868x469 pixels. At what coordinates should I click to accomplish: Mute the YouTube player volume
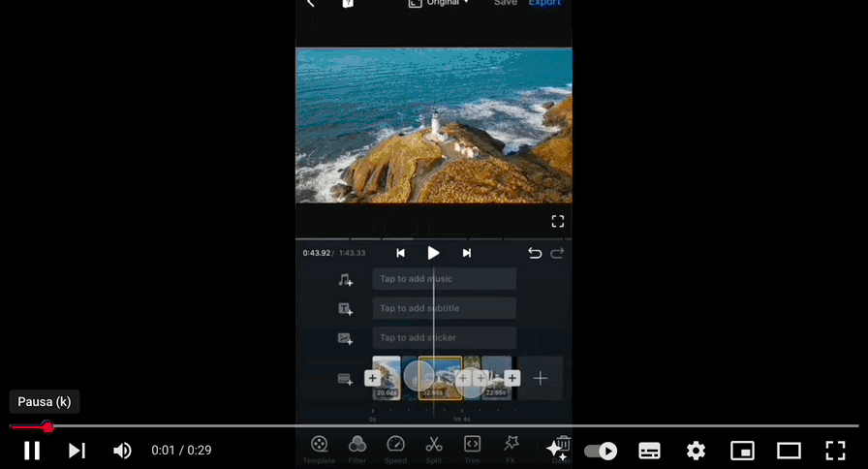pyautogui.click(x=122, y=451)
